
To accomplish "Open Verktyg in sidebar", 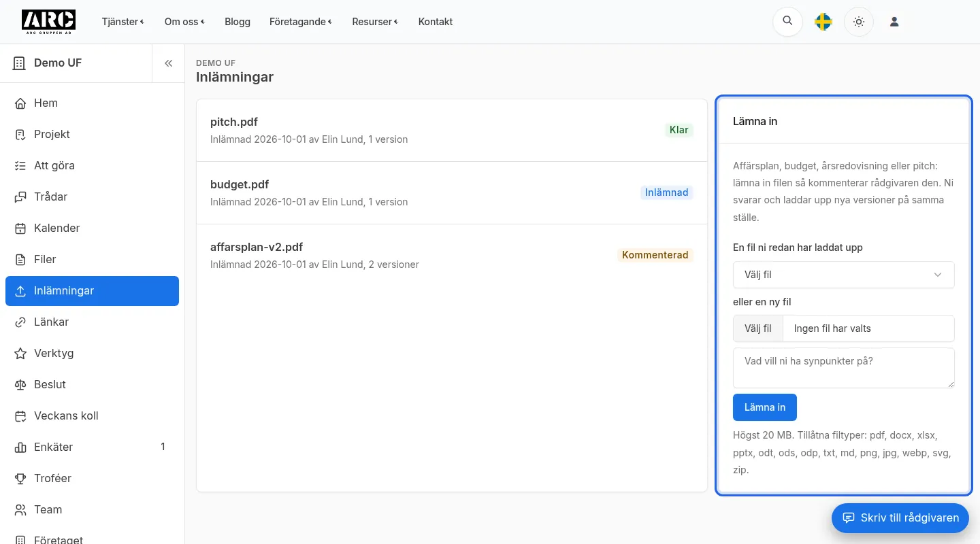I will tap(92, 354).
